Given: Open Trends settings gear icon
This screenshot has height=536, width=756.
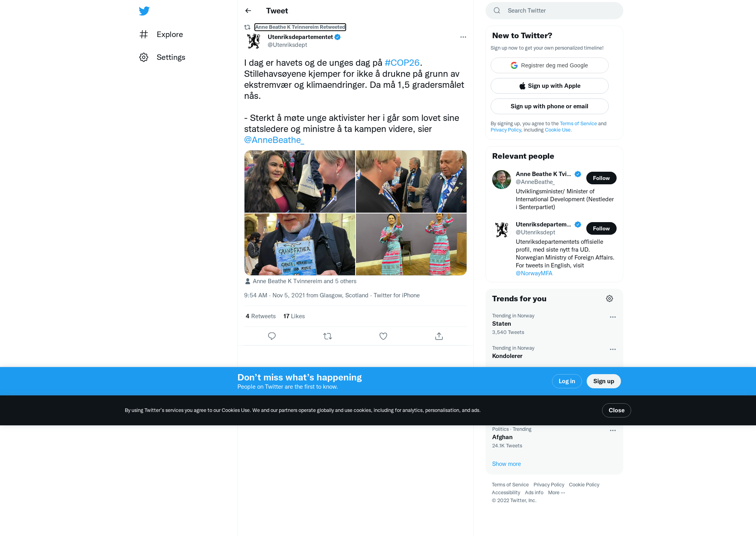Looking at the screenshot, I should [610, 299].
